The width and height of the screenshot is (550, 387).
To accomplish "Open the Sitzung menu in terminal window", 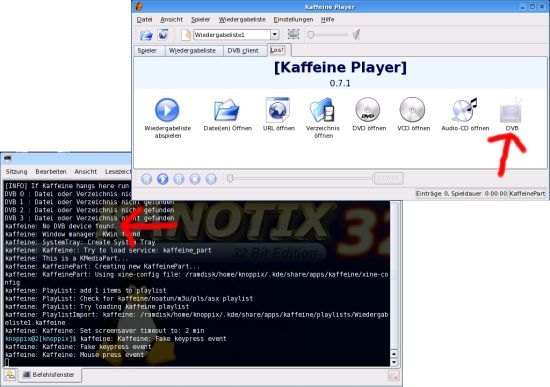I will click(x=16, y=172).
